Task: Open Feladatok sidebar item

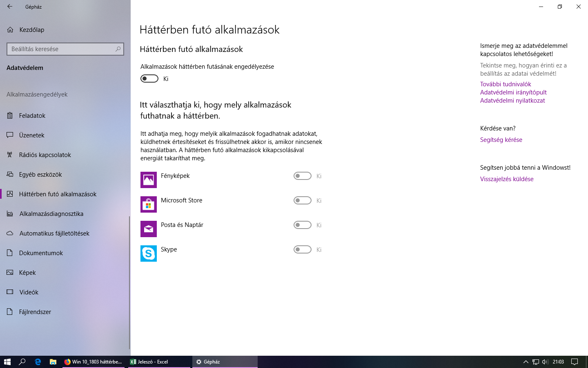Action: [x=65, y=116]
